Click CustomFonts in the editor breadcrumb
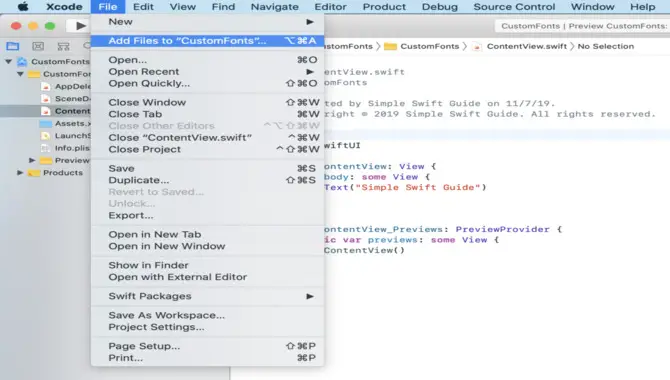The image size is (670, 380). tap(429, 47)
